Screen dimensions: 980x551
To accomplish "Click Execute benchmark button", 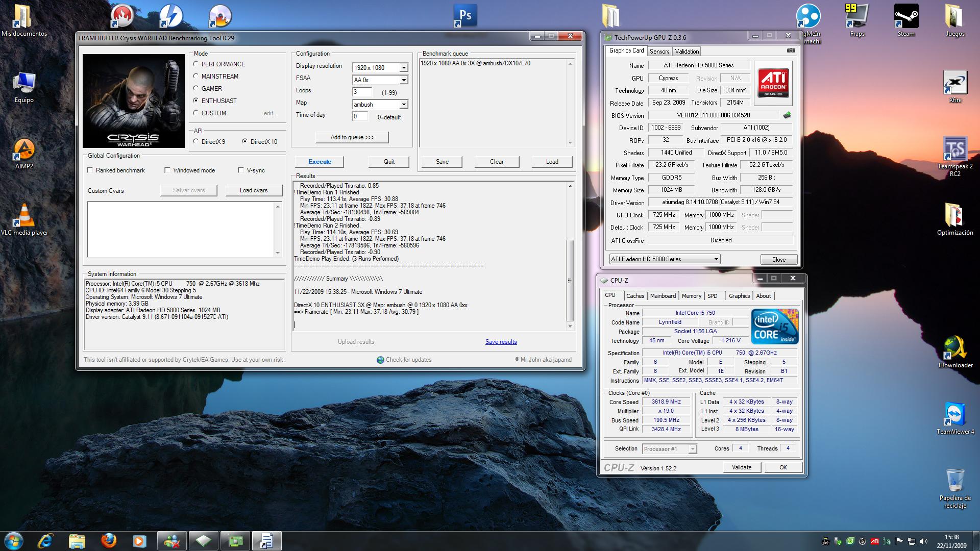I will click(320, 162).
